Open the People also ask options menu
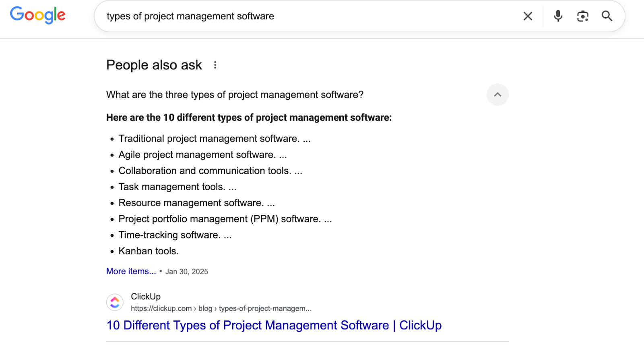Viewport: 644px width, 345px height. [x=215, y=65]
